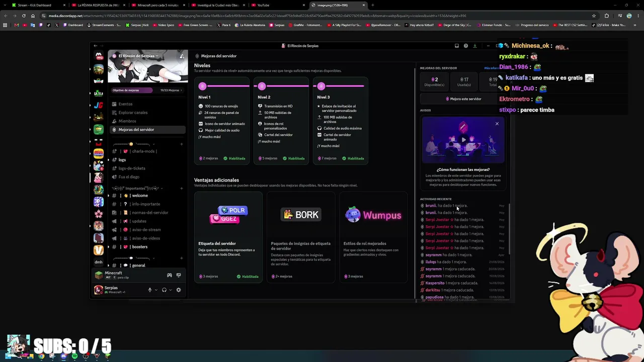The width and height of the screenshot is (644, 362).
Task: Open headphone output options arrow
Action: click(x=171, y=290)
